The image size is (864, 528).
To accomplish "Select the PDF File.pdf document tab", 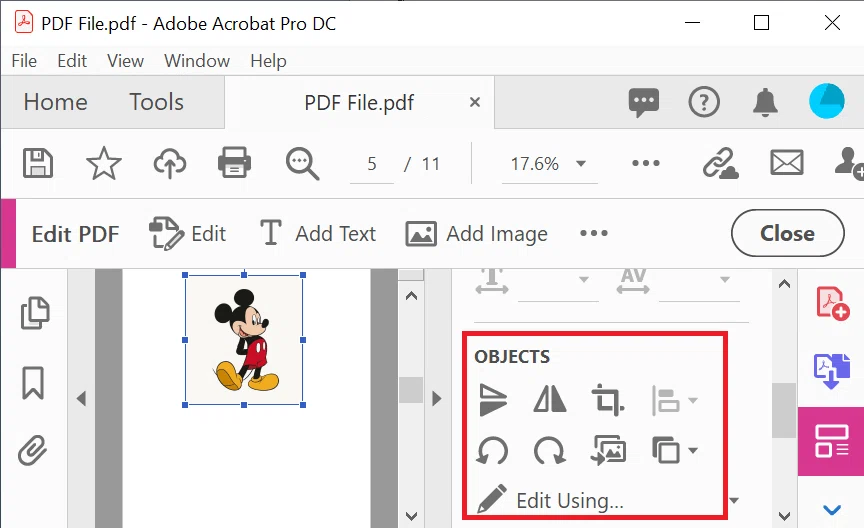I will pyautogui.click(x=359, y=103).
